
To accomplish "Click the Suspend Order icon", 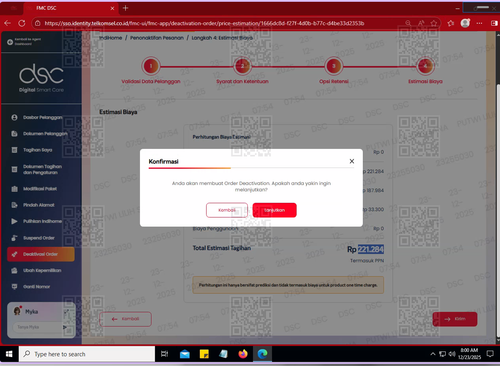I will coord(14,238).
